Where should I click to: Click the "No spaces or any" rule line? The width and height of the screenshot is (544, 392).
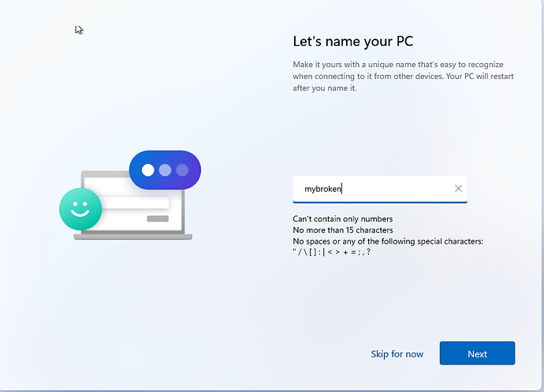387,241
